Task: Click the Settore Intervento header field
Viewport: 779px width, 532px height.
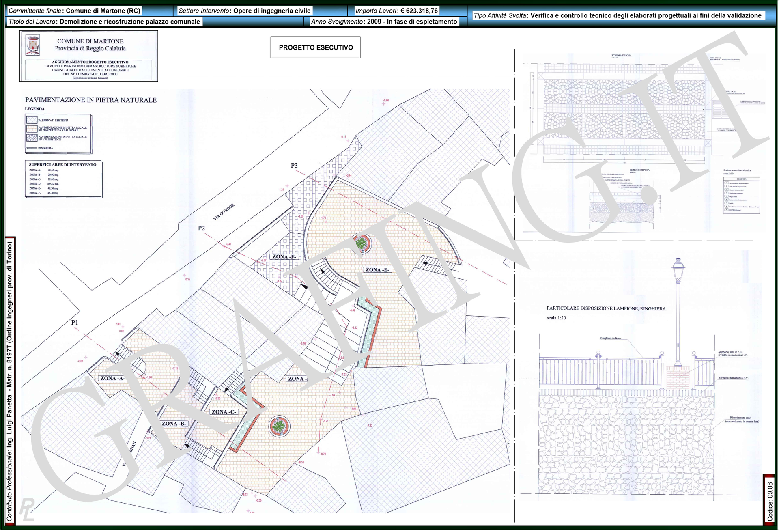Action: point(245,11)
